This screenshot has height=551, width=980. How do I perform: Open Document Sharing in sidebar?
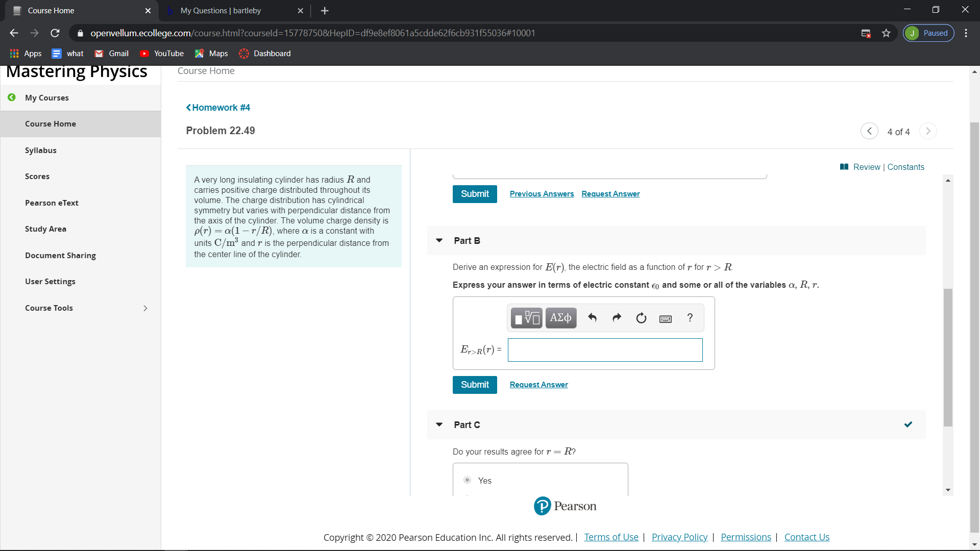(60, 255)
